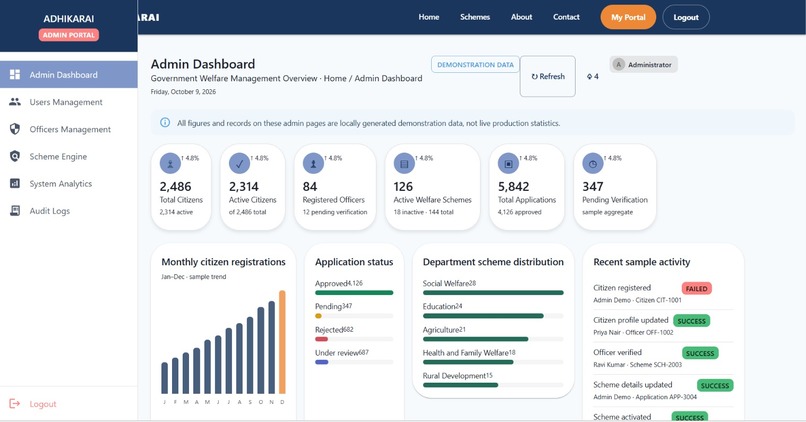Click 'Ravi Kumar - Scheme SCH-2003' text
This screenshot has height=422, width=806.
(x=637, y=365)
